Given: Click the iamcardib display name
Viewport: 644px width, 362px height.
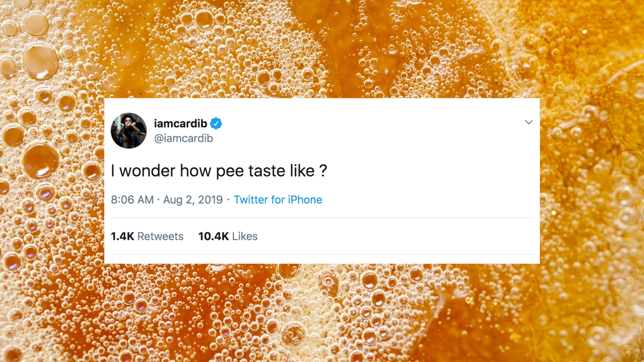Looking at the screenshot, I should pyautogui.click(x=180, y=123).
